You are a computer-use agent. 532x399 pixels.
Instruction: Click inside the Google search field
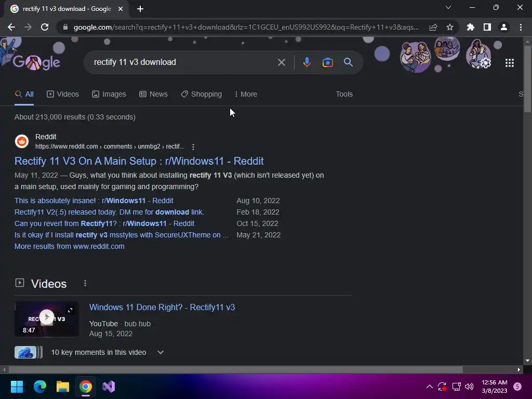(x=183, y=62)
